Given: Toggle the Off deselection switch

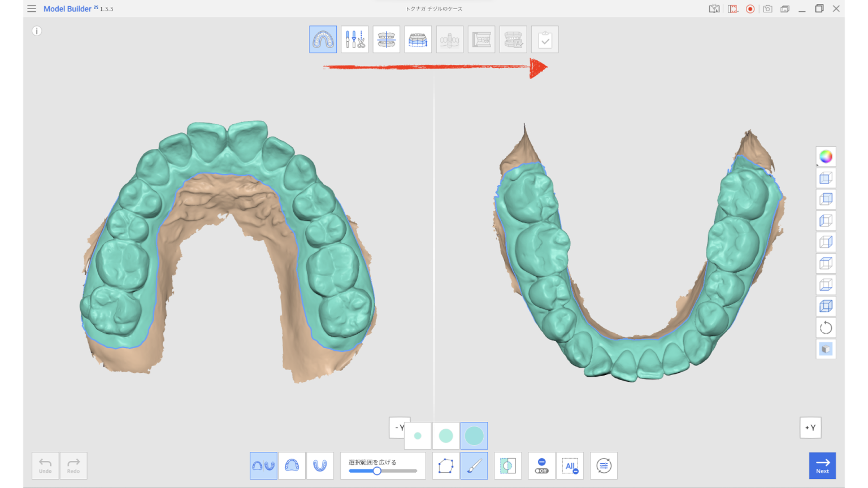Looking at the screenshot, I should (541, 465).
